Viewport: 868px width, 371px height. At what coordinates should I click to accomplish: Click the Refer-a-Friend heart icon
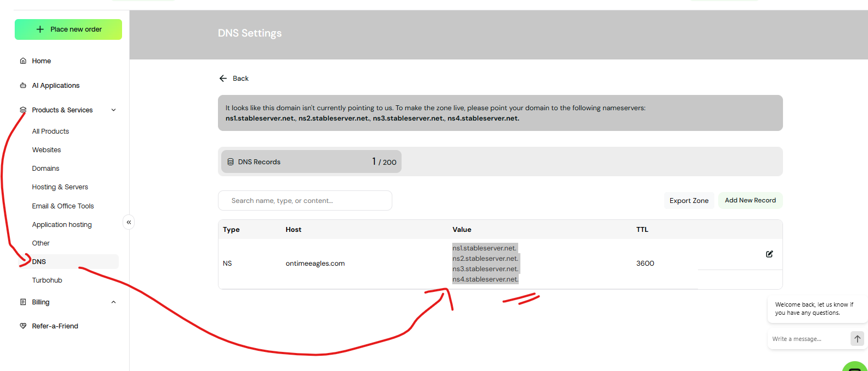click(x=23, y=326)
